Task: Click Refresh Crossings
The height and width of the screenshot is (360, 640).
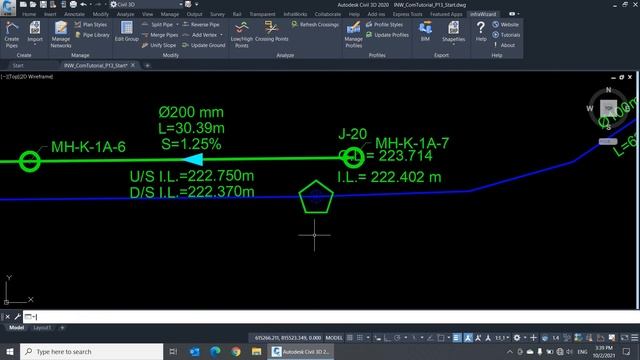Action: (315, 24)
